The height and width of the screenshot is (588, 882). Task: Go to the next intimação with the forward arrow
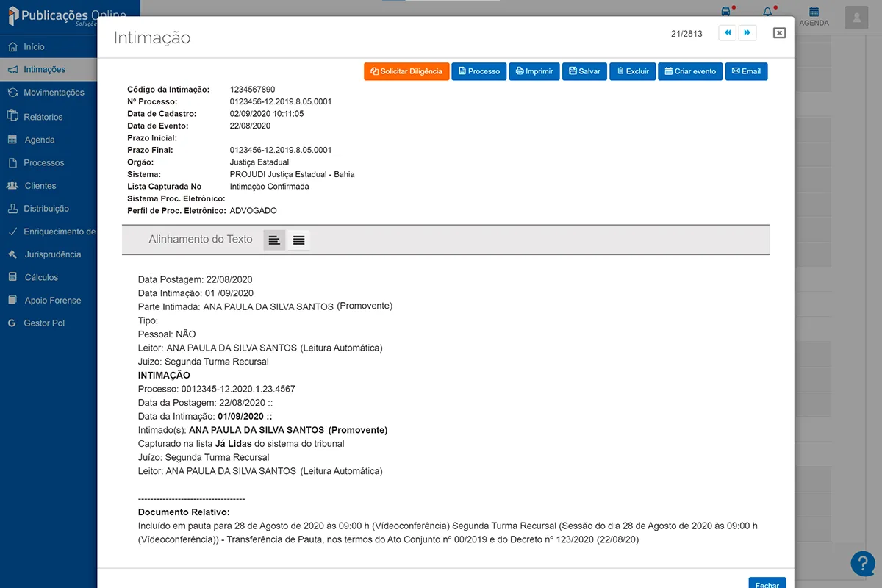[747, 32]
